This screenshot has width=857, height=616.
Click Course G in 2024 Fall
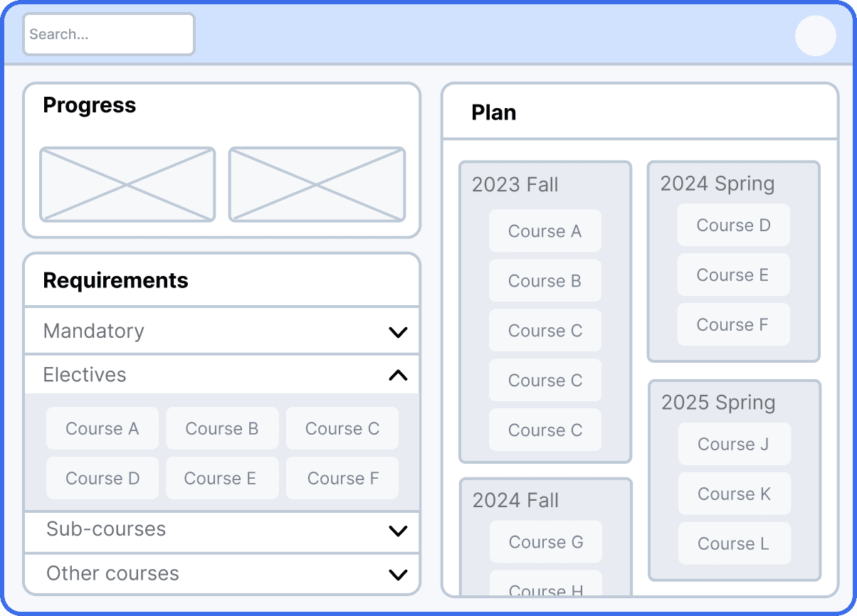(546, 542)
